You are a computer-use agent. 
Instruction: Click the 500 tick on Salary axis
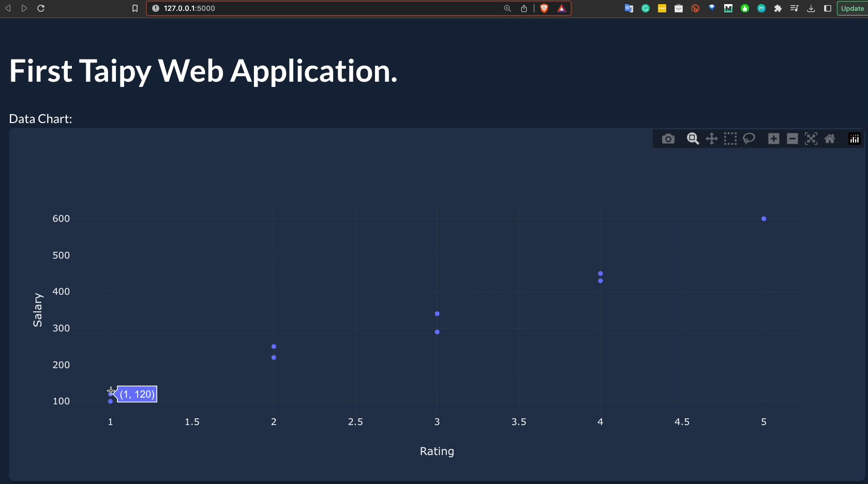point(61,255)
